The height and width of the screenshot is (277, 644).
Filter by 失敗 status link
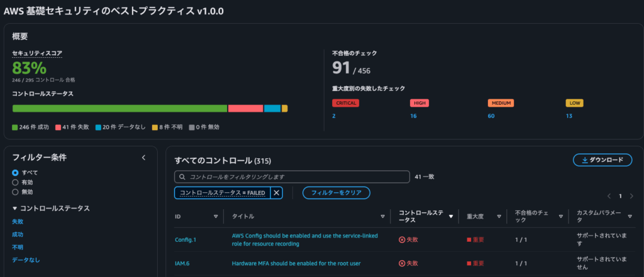coord(18,222)
